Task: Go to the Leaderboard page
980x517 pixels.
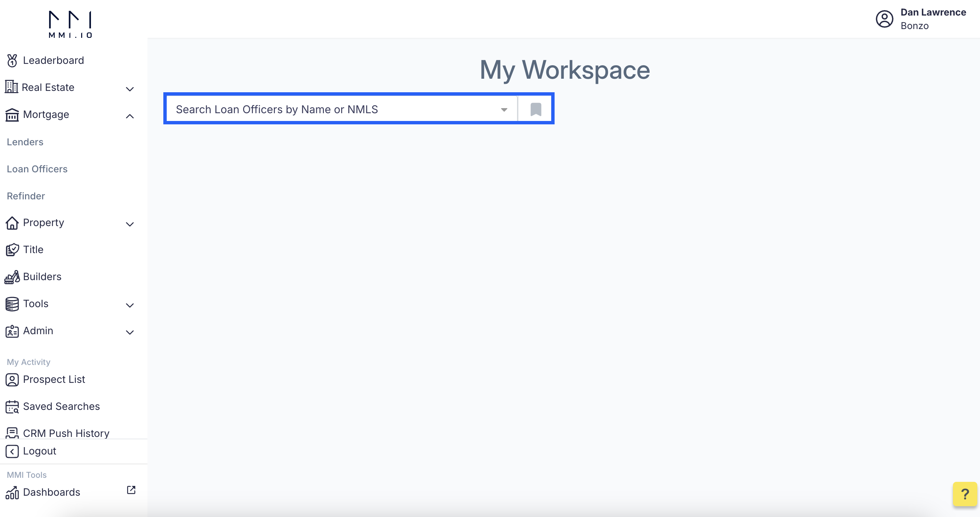Action: point(53,60)
